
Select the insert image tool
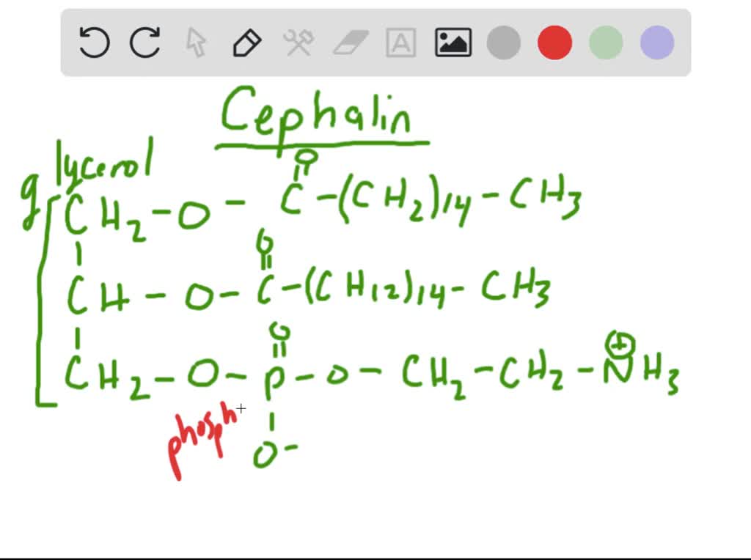coord(452,43)
